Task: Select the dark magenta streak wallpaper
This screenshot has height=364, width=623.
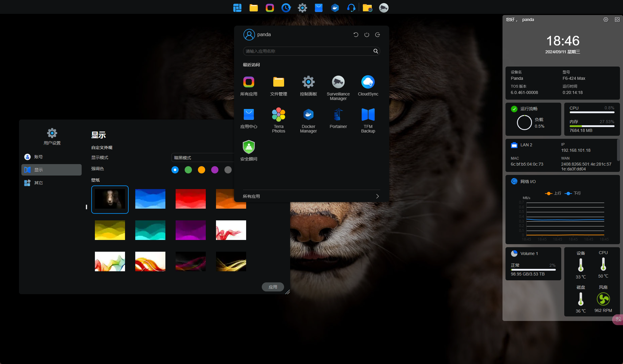Action: [191, 262]
